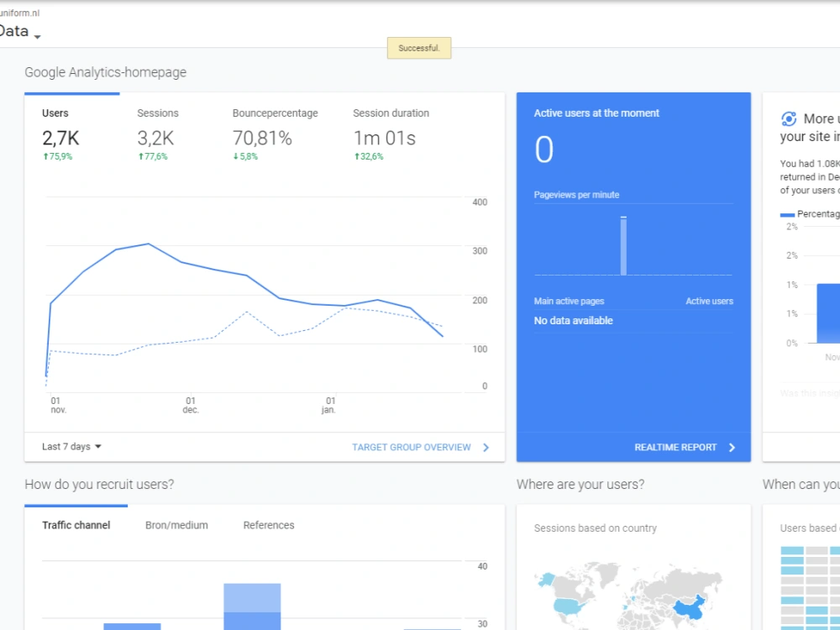Open the Realtime Report link

(675, 448)
